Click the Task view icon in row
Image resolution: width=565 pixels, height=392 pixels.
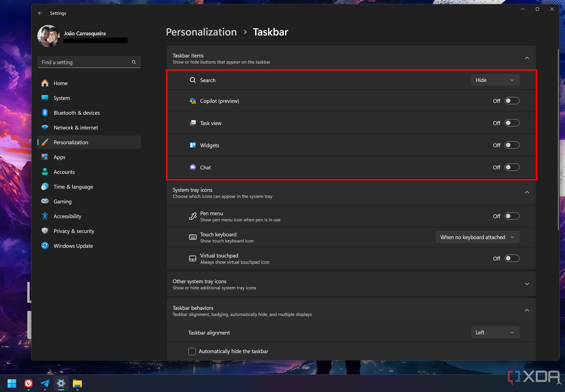(193, 123)
